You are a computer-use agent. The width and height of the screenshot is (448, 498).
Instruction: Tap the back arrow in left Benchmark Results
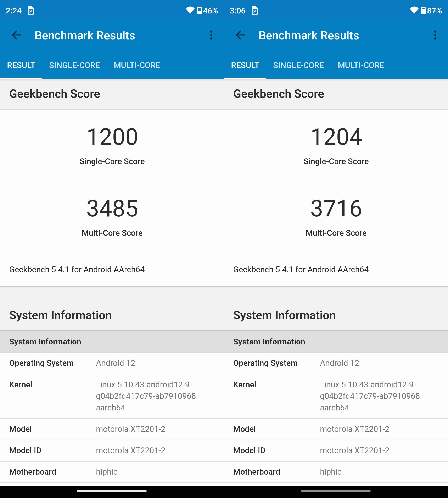point(17,35)
